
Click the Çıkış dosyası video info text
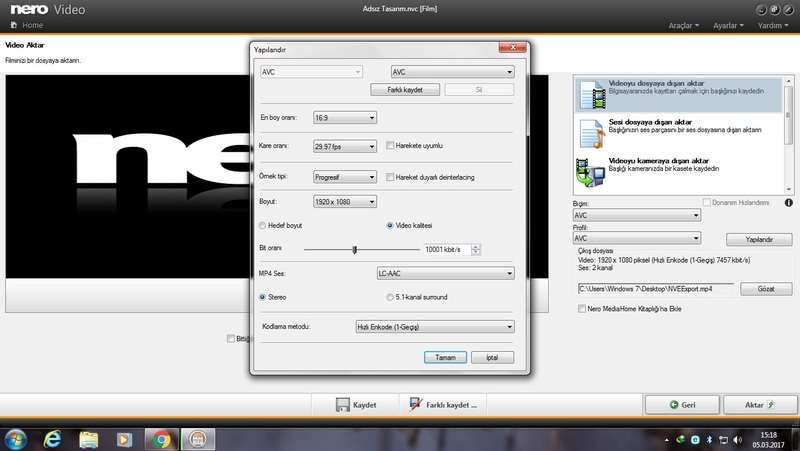tap(664, 260)
